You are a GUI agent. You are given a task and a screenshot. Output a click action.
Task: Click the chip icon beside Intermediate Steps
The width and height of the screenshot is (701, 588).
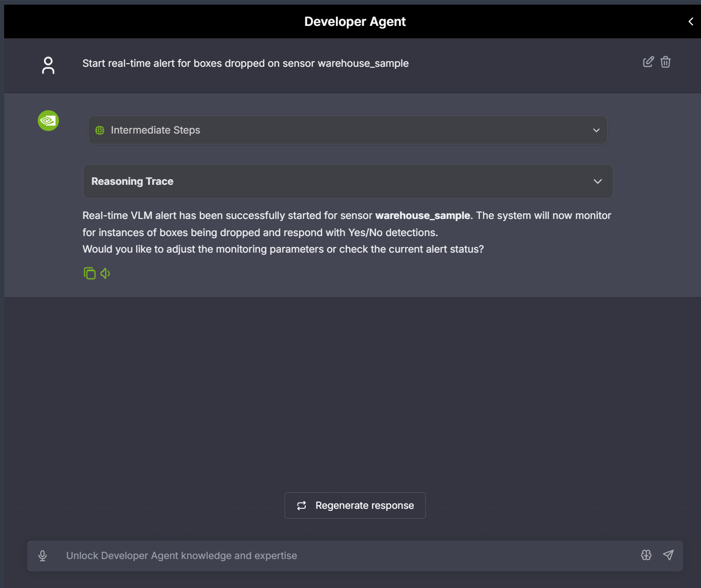(x=100, y=130)
